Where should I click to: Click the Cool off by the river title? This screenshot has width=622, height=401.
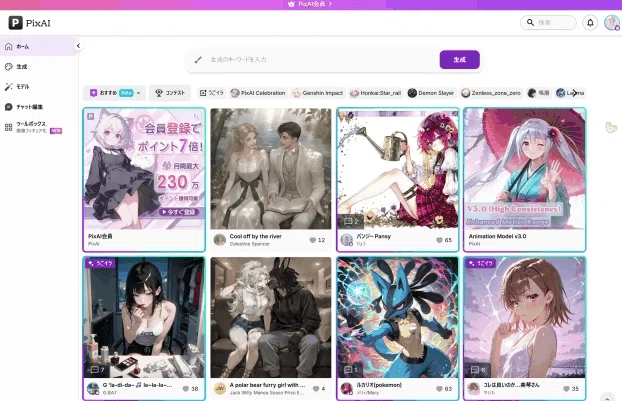pos(255,236)
